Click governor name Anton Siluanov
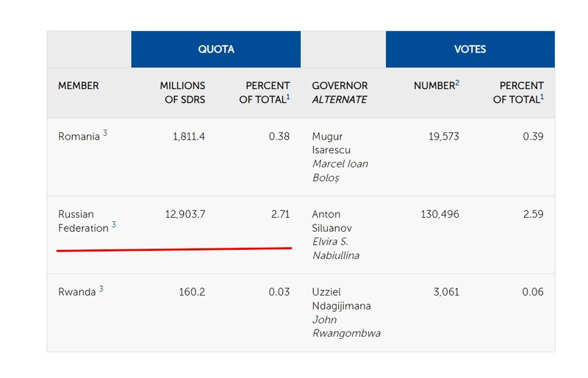This screenshot has height=378, width=588. (327, 221)
